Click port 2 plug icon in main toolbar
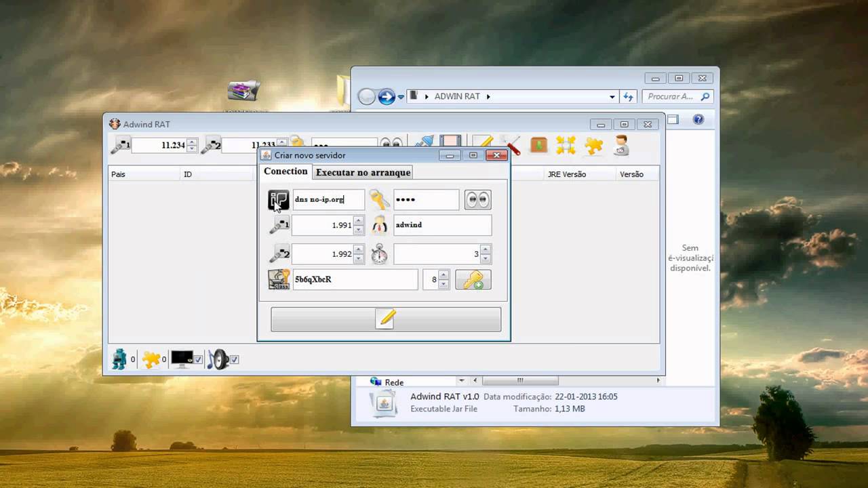The height and width of the screenshot is (488, 868). (x=211, y=145)
